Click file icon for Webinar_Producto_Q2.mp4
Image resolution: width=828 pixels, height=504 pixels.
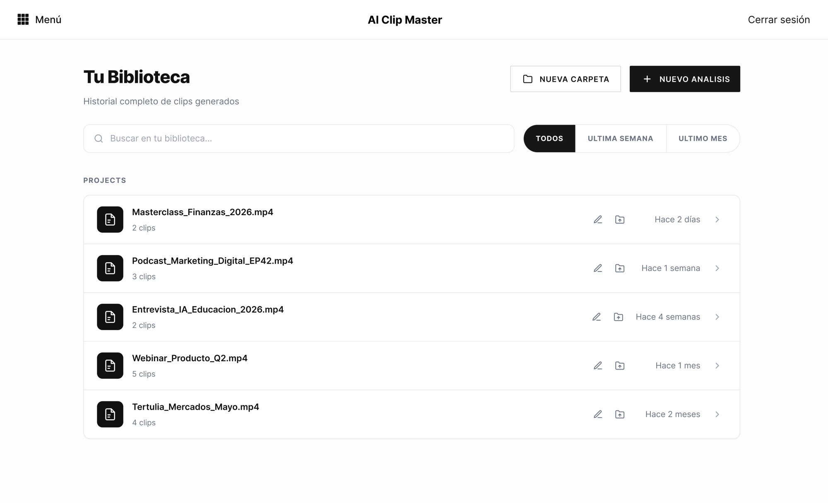110,366
